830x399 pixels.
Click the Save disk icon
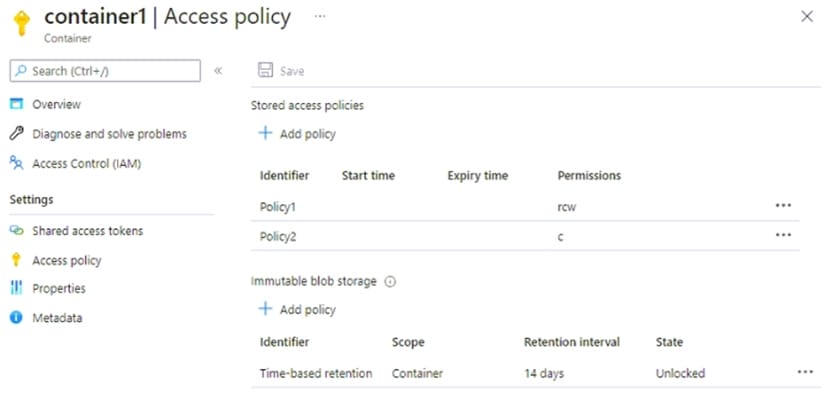coord(265,71)
